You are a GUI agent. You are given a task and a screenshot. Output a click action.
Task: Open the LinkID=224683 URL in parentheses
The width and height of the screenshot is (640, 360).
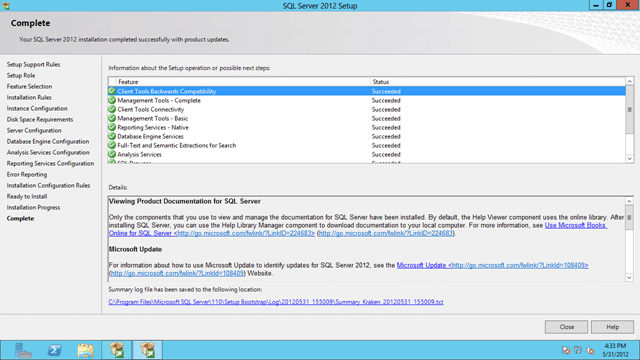pos(385,233)
